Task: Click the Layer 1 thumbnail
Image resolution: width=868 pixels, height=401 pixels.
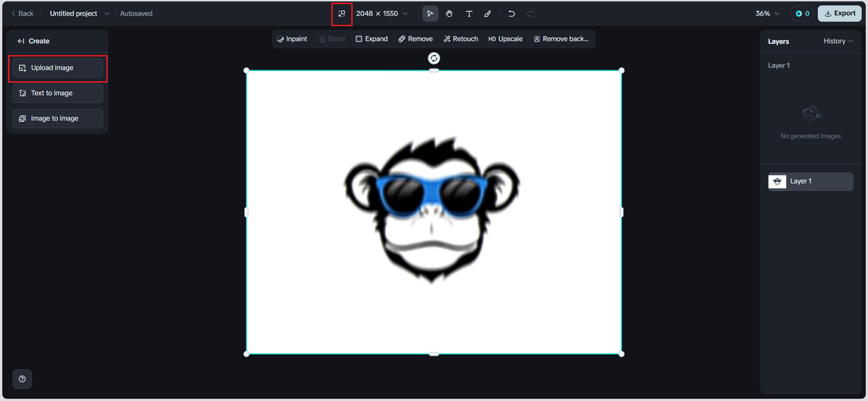Action: [777, 182]
